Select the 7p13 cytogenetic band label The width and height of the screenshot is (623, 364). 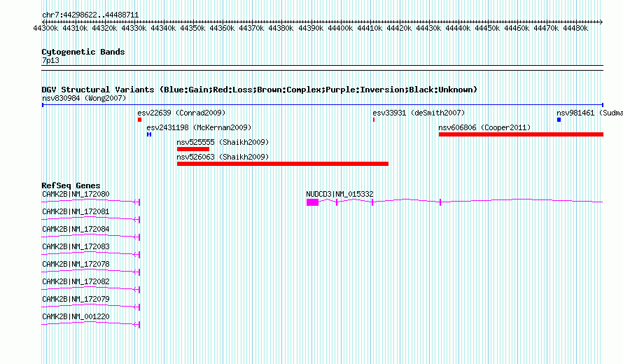[50, 60]
